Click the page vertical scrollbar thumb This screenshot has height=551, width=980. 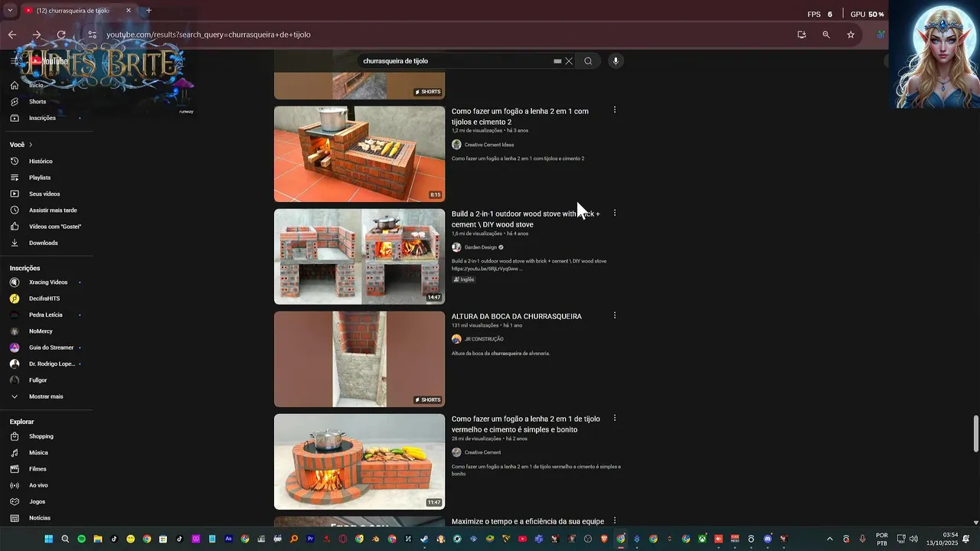pyautogui.click(x=975, y=434)
